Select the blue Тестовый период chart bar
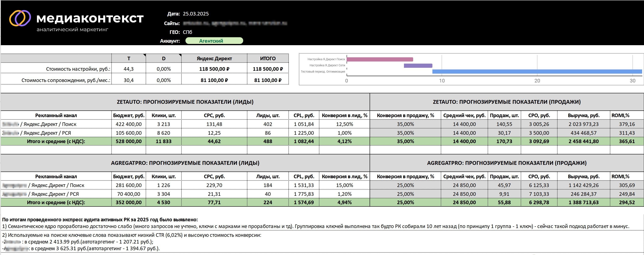The height and width of the screenshot is (255, 644). (537, 72)
